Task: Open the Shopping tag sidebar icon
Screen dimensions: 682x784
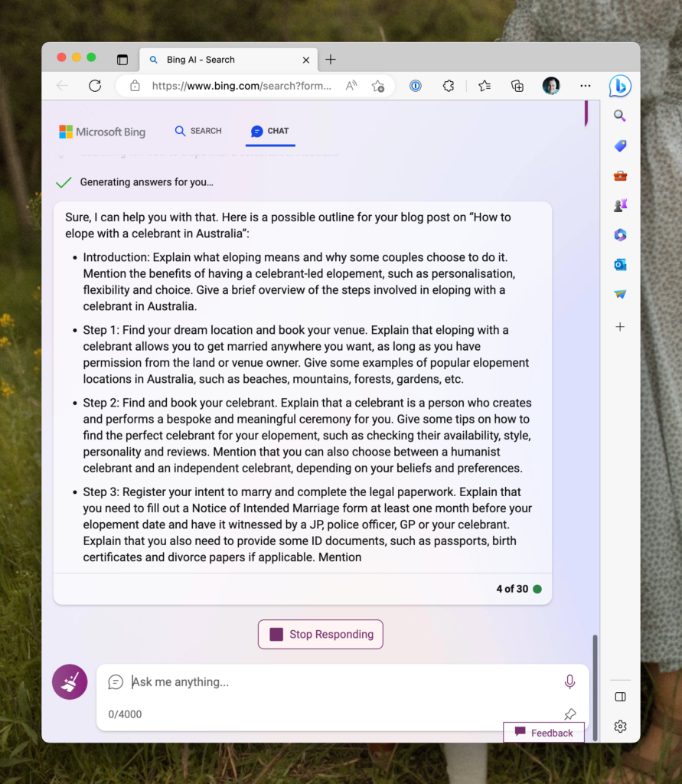Action: click(x=620, y=145)
